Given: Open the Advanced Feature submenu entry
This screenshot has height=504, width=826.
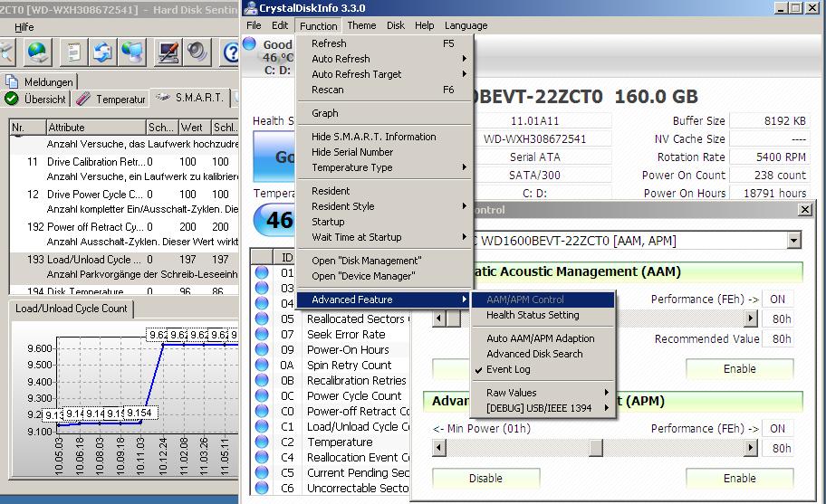Looking at the screenshot, I should pos(385,300).
